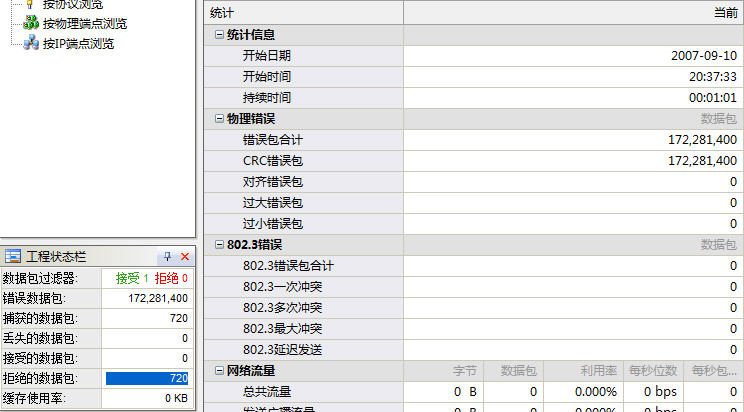Click the green 接受 1 filter text

click(132, 278)
